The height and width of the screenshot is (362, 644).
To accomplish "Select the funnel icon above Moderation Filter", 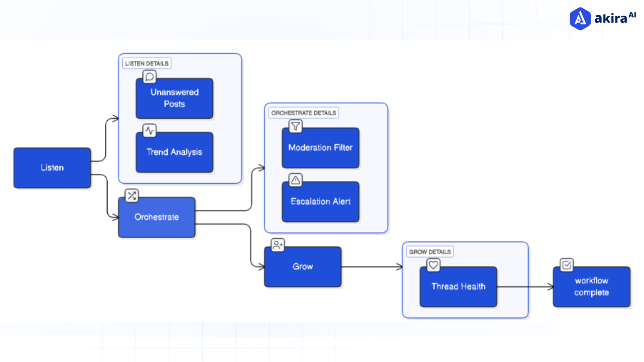I will click(x=295, y=126).
